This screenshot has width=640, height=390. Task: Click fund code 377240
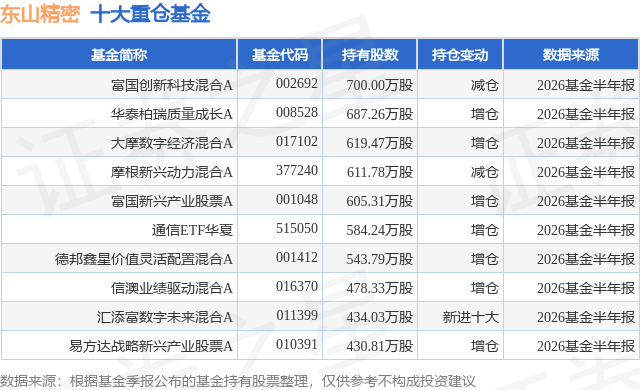click(297, 170)
